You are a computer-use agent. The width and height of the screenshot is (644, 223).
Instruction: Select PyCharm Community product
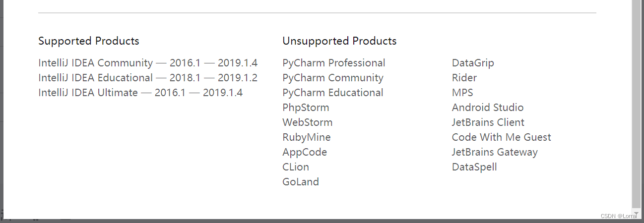pos(332,78)
